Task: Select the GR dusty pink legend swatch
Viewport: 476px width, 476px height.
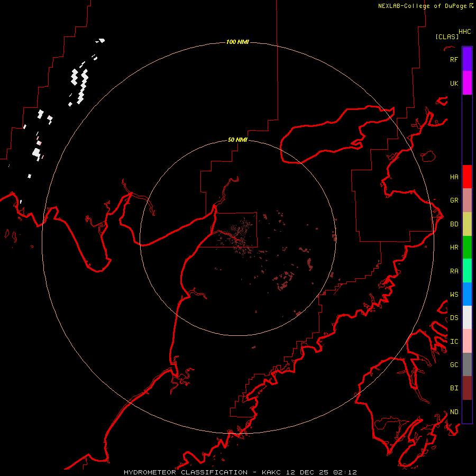Action: (x=467, y=200)
